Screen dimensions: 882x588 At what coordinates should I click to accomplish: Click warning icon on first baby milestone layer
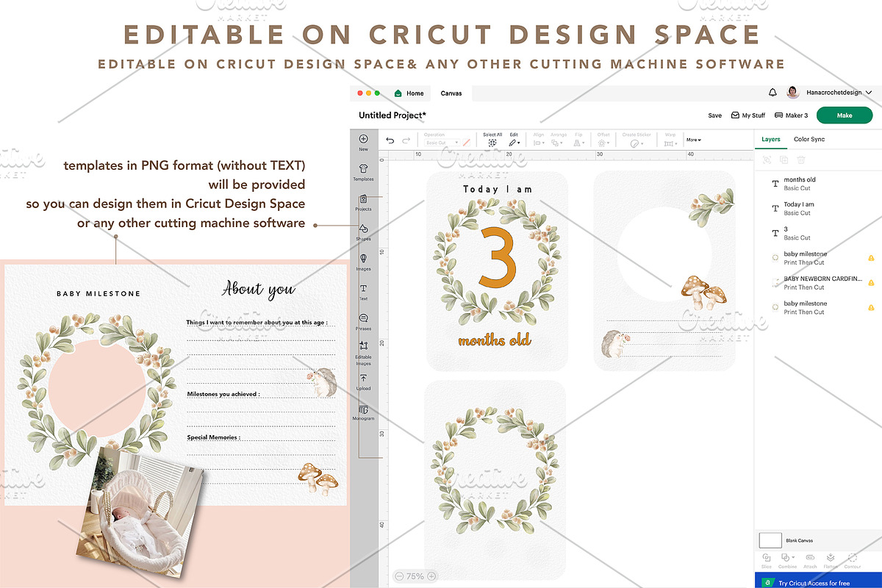point(871,258)
